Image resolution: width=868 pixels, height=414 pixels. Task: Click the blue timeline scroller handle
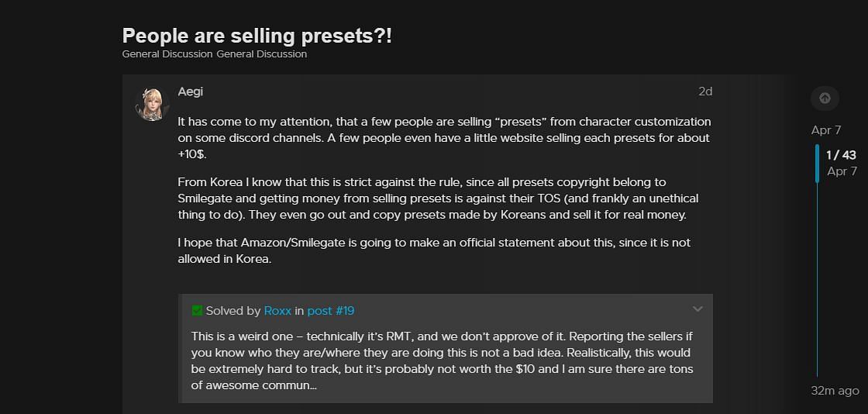(817, 164)
